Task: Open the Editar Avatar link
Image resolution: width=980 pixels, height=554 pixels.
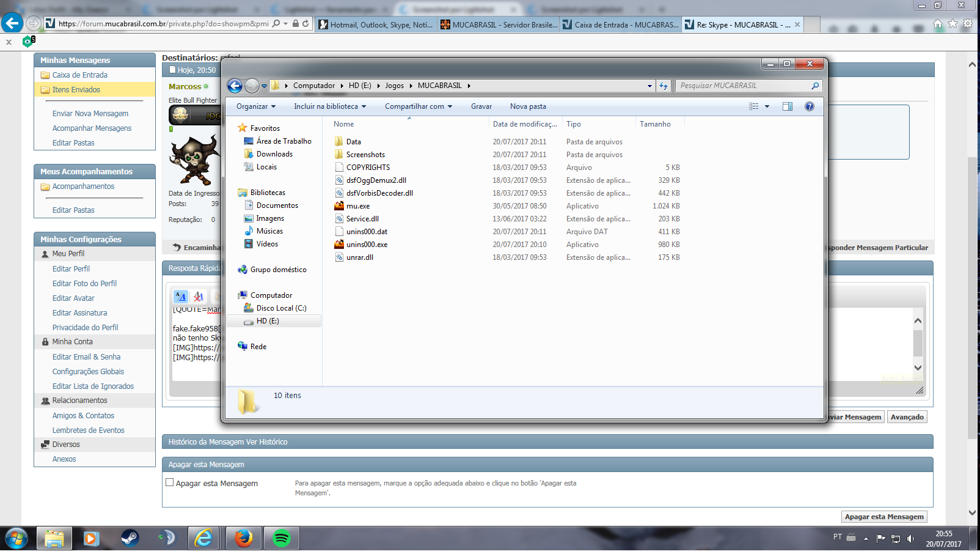Action: (73, 298)
